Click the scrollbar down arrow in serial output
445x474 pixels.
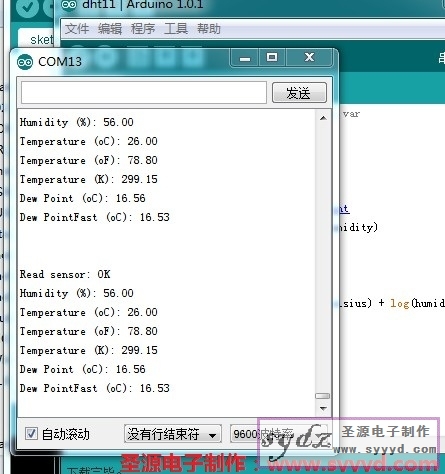pos(323,408)
